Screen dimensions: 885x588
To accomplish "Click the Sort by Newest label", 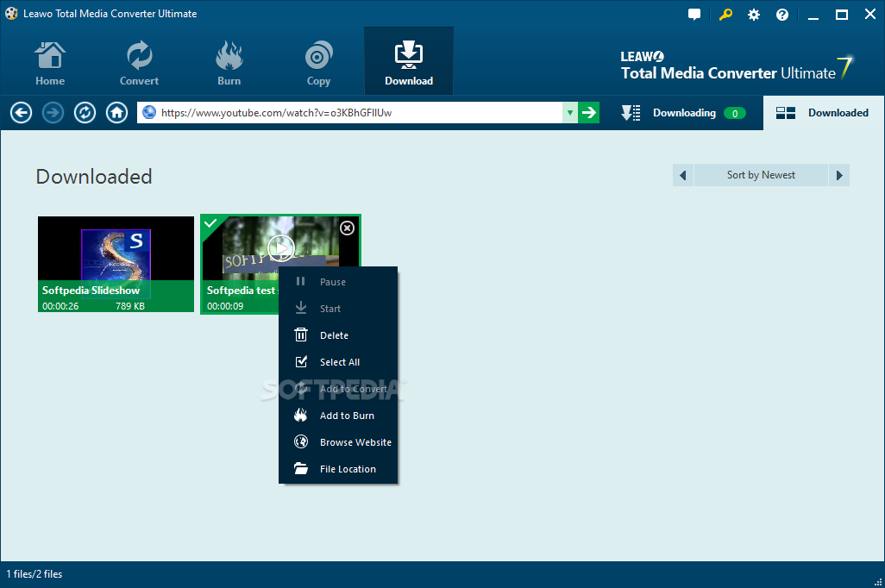I will (x=761, y=176).
